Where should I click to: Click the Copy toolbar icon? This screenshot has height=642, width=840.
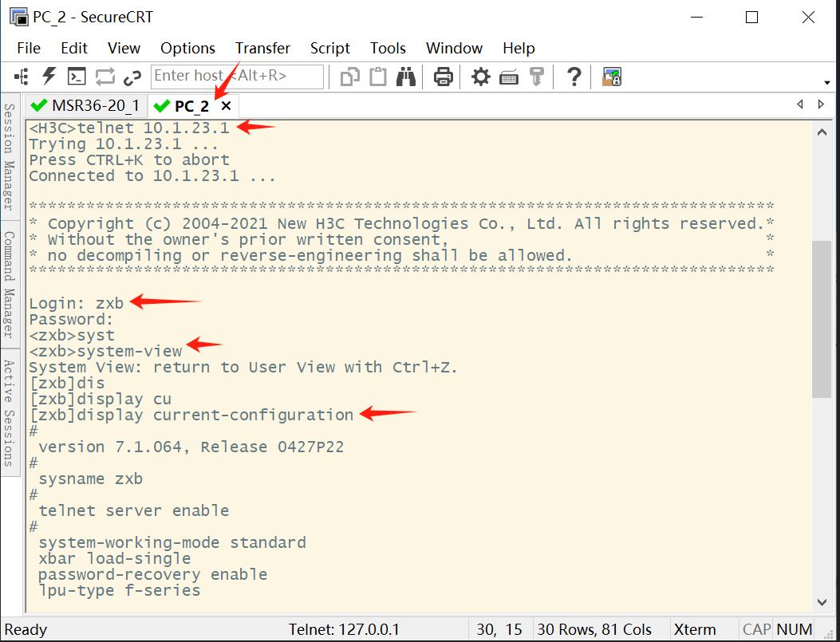(x=350, y=77)
